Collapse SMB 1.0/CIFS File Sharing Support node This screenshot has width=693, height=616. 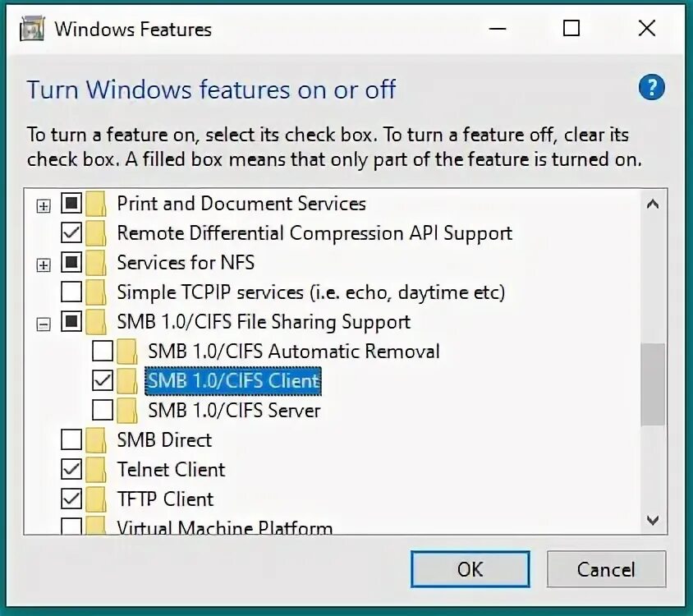pos(44,324)
